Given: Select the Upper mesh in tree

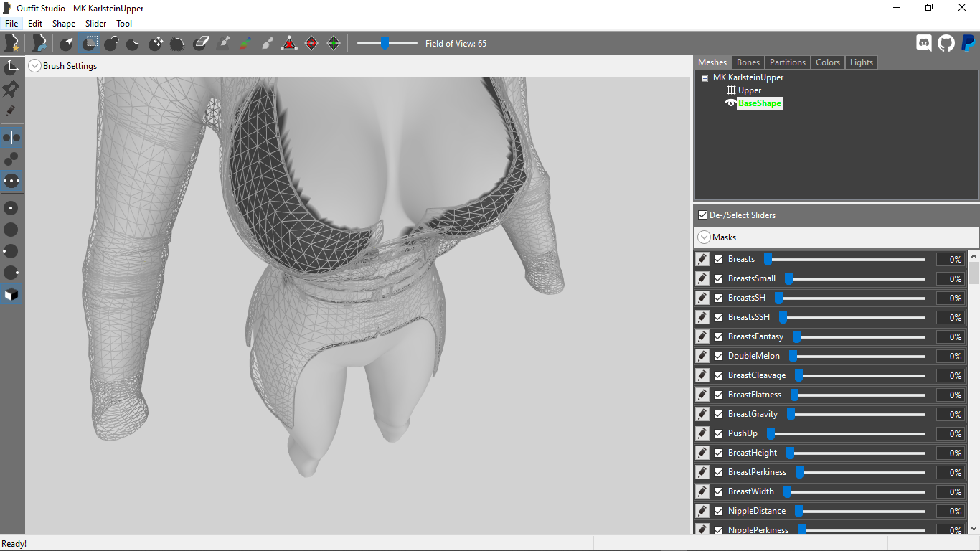Looking at the screenshot, I should coord(750,90).
